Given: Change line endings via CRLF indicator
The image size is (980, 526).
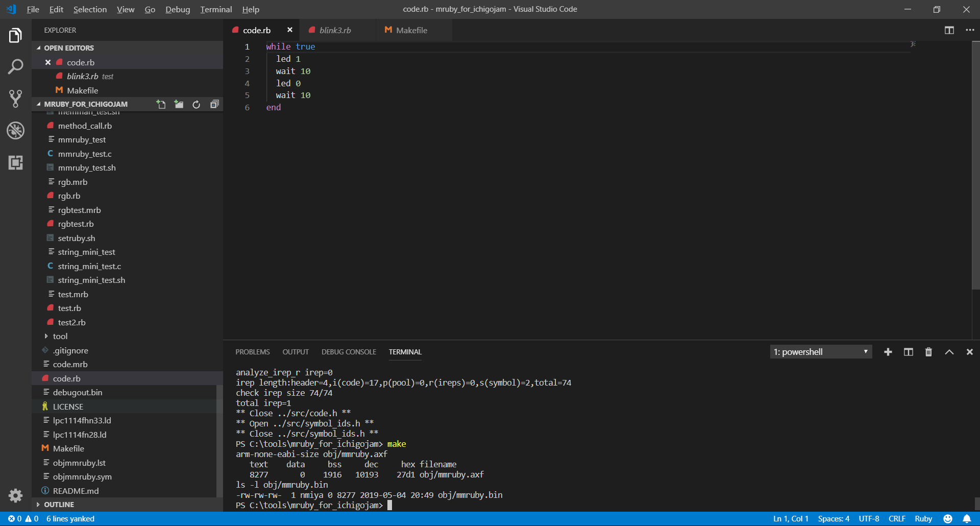Looking at the screenshot, I should (896, 519).
